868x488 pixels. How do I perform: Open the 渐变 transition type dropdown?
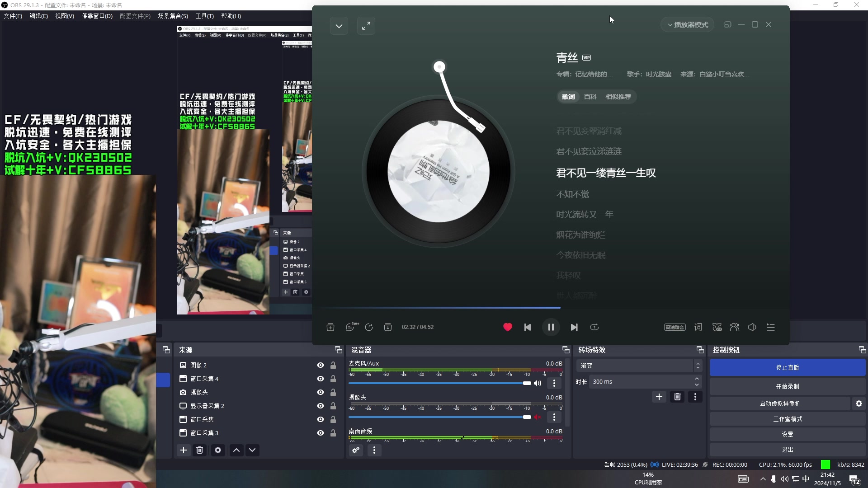point(639,366)
